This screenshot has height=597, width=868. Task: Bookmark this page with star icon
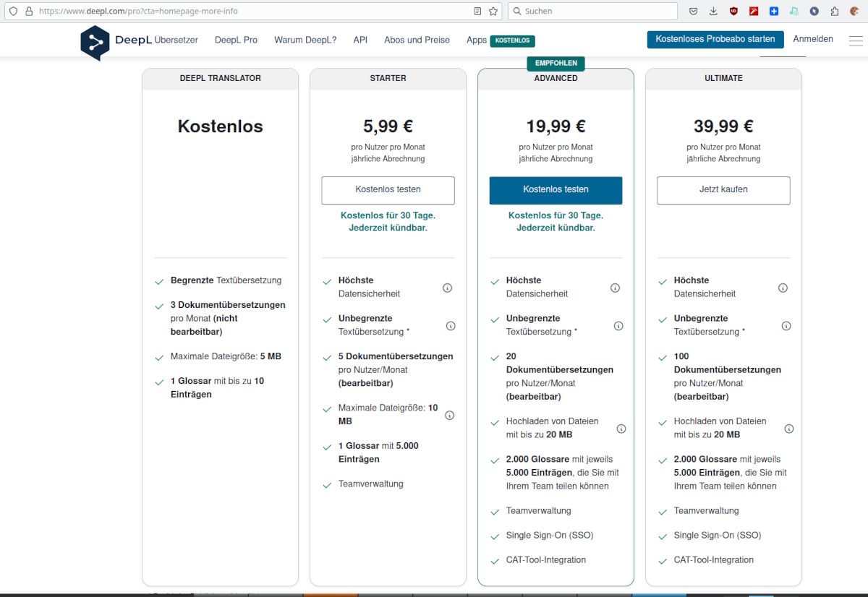pyautogui.click(x=493, y=11)
